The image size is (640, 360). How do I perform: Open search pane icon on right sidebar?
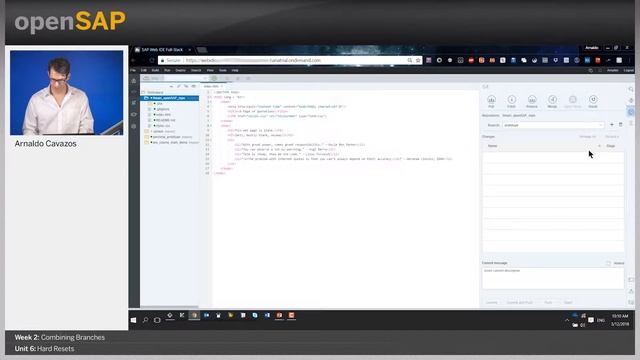pos(631,89)
